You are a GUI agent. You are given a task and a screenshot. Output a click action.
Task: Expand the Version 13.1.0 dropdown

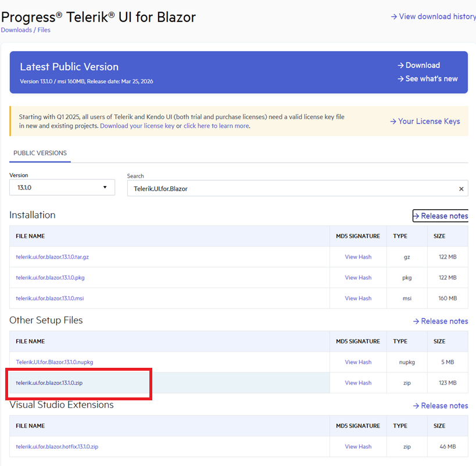tap(62, 187)
